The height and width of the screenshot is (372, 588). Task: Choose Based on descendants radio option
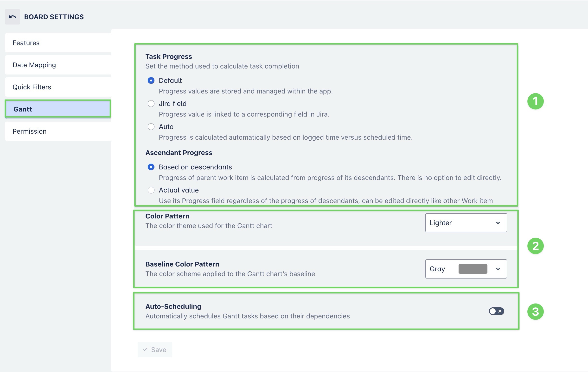151,167
